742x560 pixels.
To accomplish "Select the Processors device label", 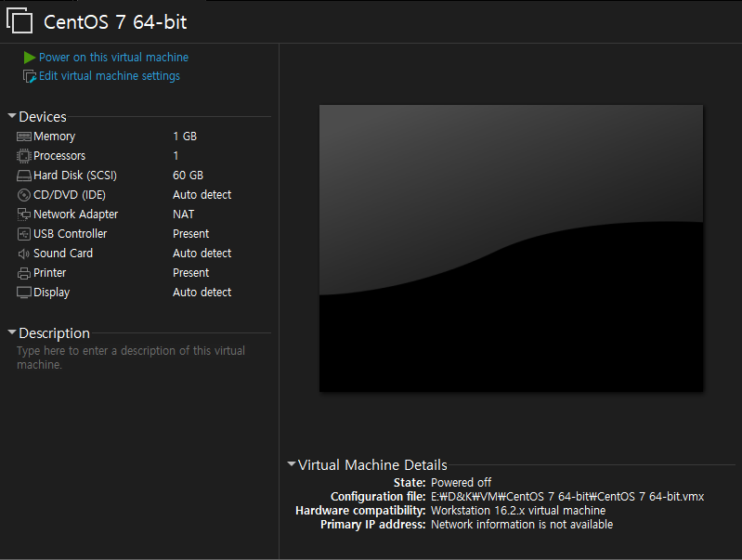I will pos(59,156).
